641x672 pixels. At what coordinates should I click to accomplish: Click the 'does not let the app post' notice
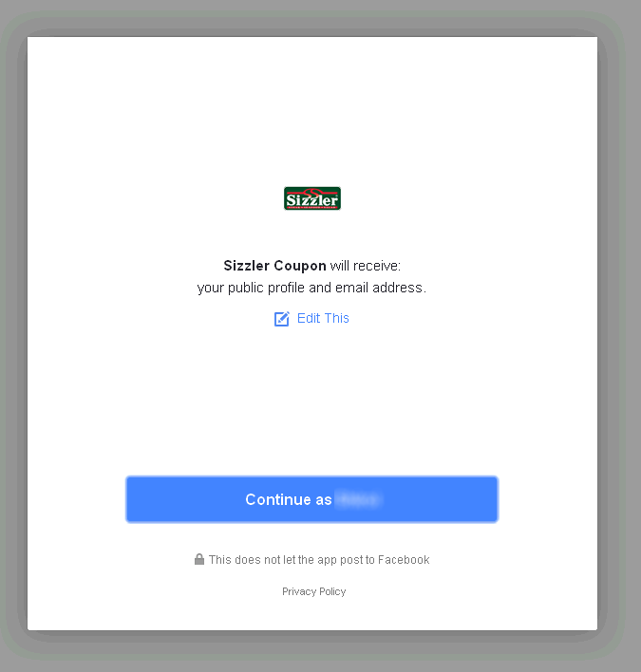pyautogui.click(x=319, y=560)
